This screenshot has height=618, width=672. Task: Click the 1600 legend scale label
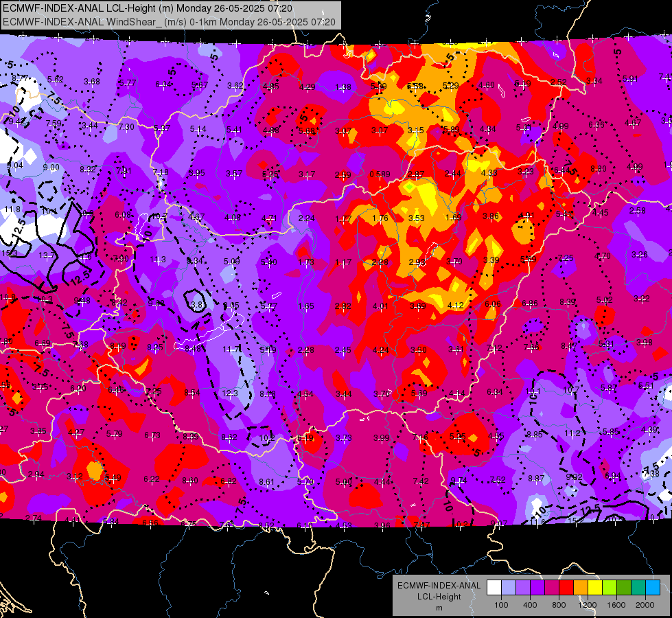616,605
